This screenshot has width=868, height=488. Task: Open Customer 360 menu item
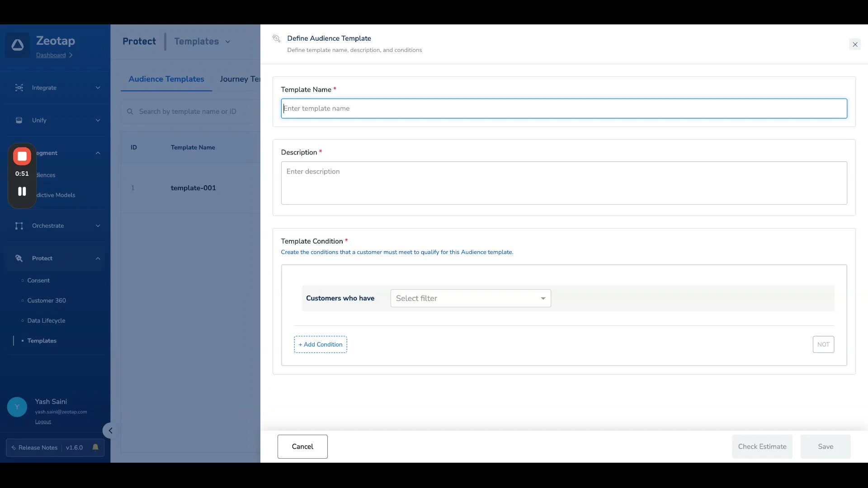pyautogui.click(x=46, y=300)
